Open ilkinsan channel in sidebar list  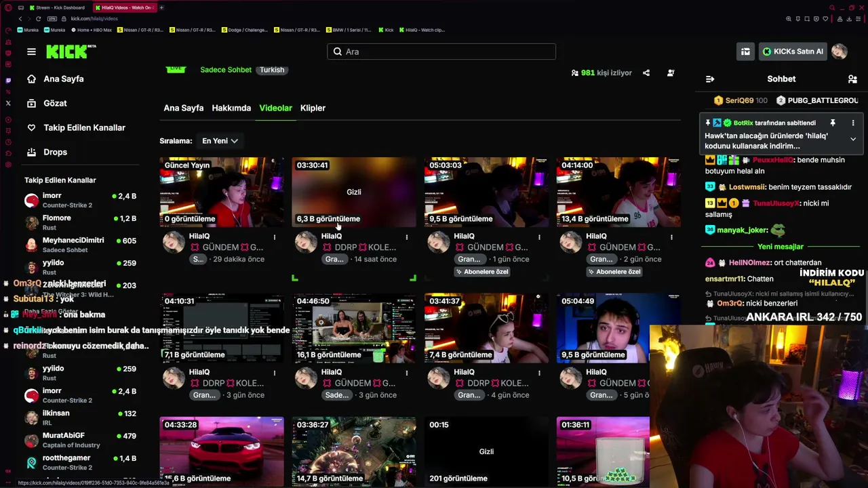click(80, 418)
